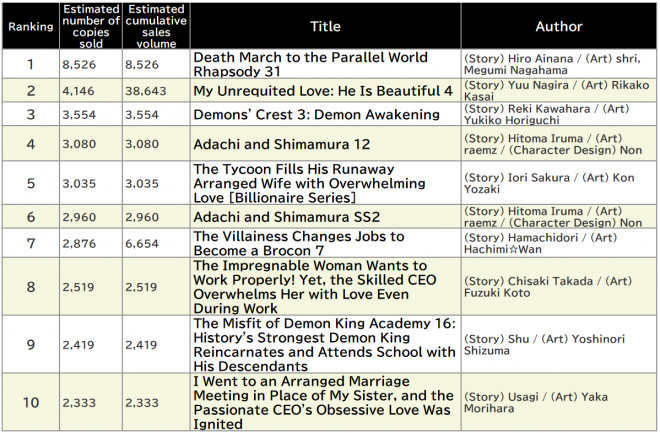Click ranking number 10
The height and width of the screenshot is (433, 660).
(x=31, y=403)
